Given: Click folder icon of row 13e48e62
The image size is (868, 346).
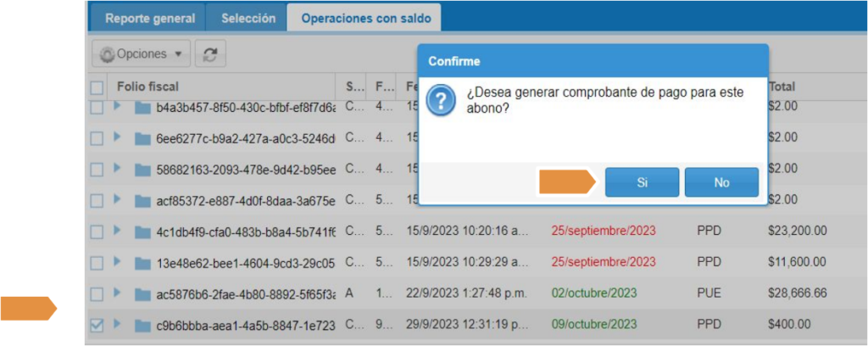Looking at the screenshot, I should pyautogui.click(x=142, y=262).
